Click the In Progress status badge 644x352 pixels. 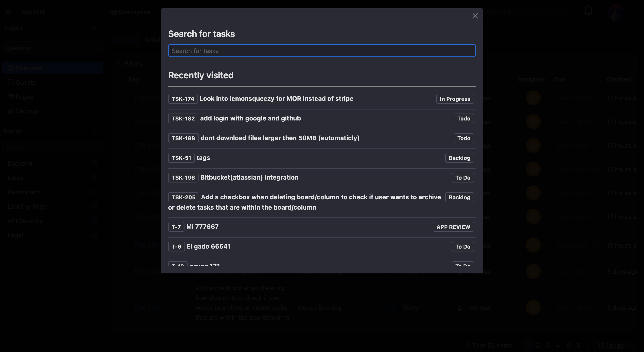pos(455,99)
